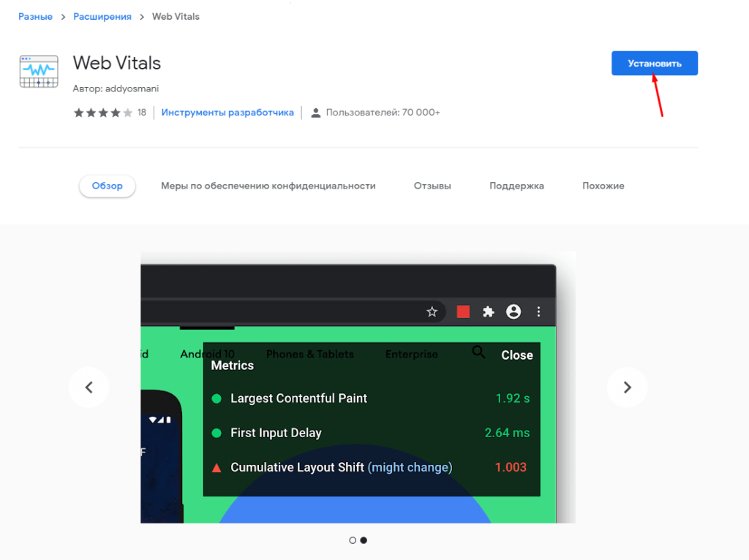
Task: Click the 1.003 red metric value
Action: (x=511, y=467)
